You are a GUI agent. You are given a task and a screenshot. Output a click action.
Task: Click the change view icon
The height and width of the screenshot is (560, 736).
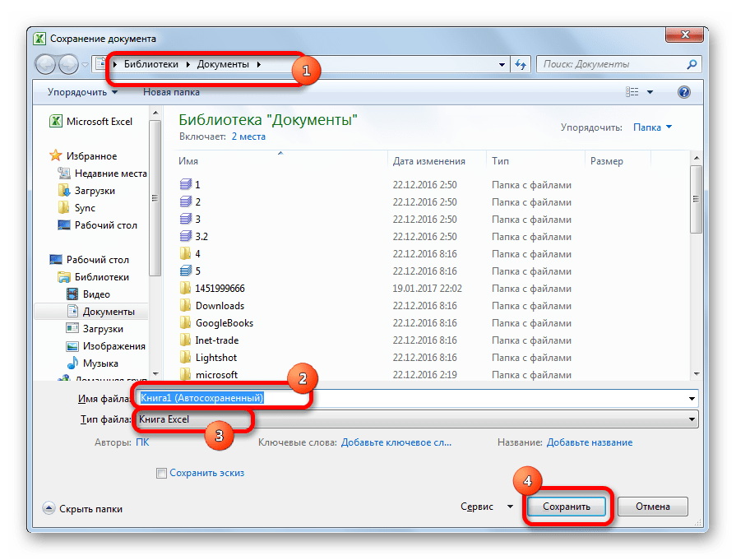[x=632, y=92]
